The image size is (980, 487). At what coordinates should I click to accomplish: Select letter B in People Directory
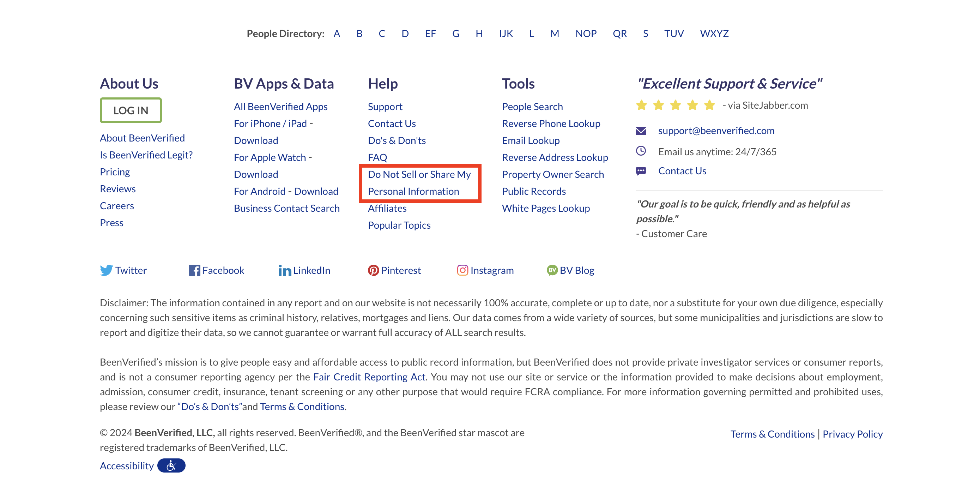click(x=359, y=34)
